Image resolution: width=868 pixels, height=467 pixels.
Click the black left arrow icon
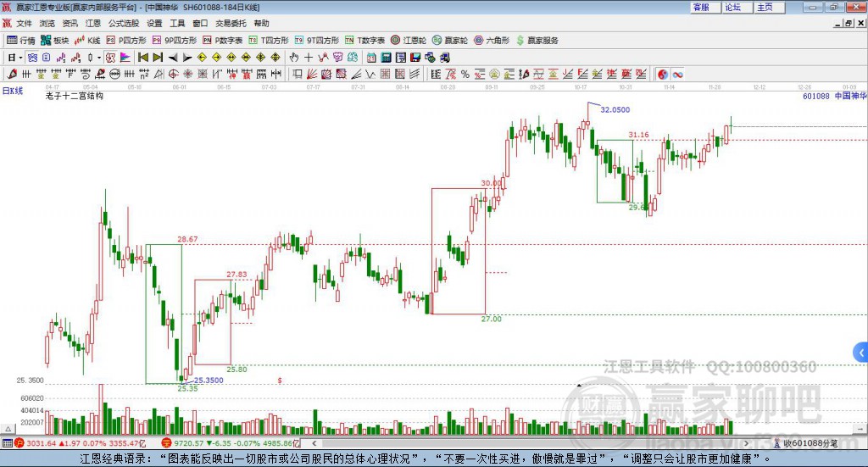[173, 58]
